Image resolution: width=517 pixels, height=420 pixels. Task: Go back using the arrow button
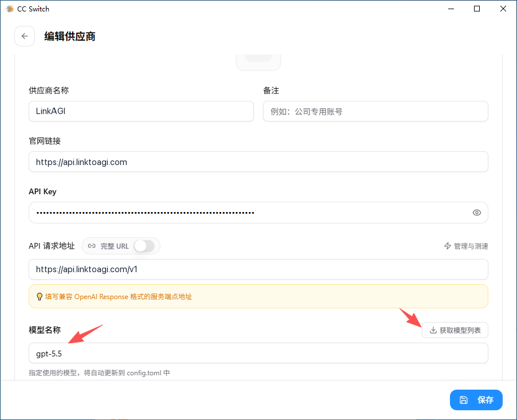click(25, 36)
